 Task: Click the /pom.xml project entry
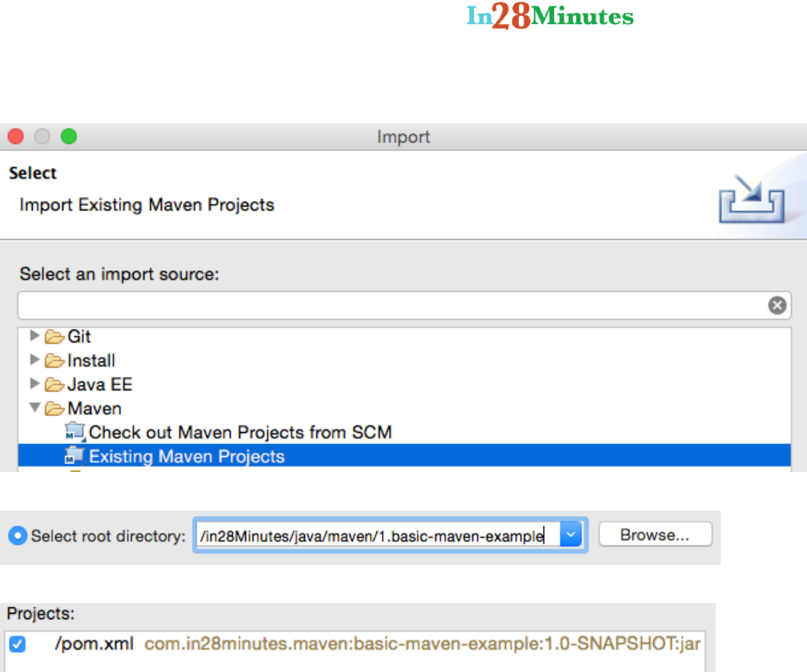[94, 644]
